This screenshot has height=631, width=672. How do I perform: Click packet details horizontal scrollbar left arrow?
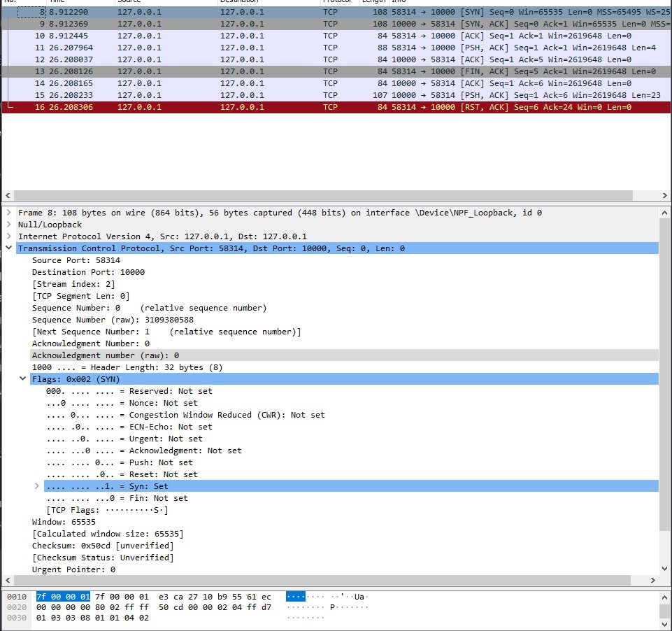click(8, 581)
